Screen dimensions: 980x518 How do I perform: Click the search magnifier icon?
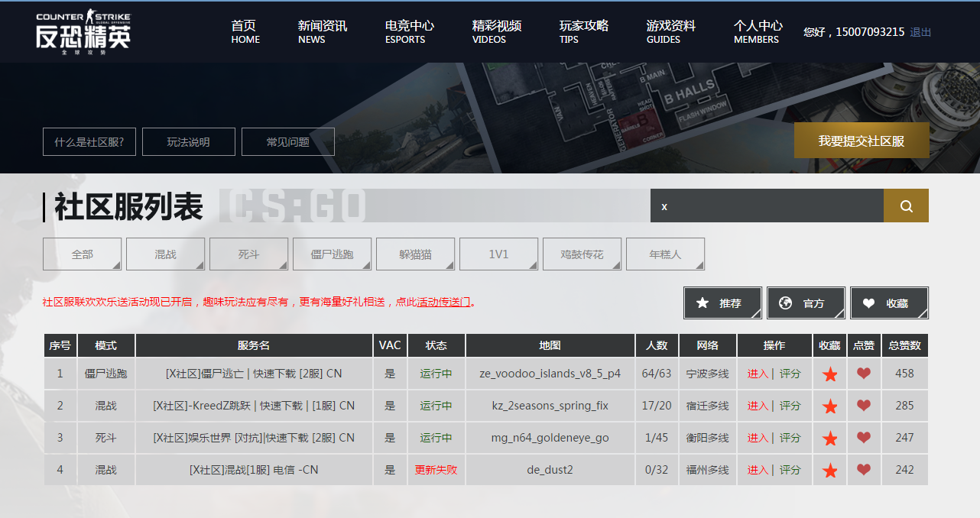point(906,206)
